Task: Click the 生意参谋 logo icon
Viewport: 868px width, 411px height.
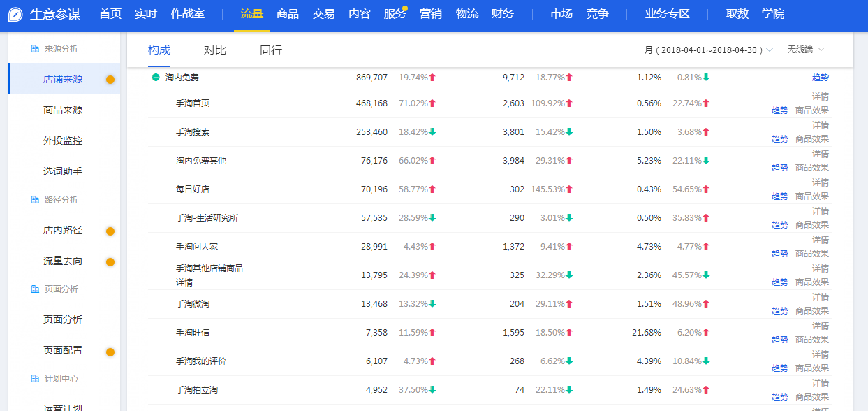Action: point(15,15)
